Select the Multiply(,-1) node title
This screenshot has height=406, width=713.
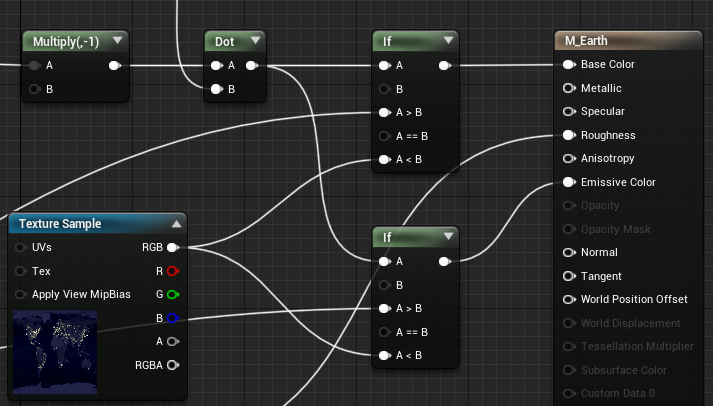pyautogui.click(x=66, y=42)
